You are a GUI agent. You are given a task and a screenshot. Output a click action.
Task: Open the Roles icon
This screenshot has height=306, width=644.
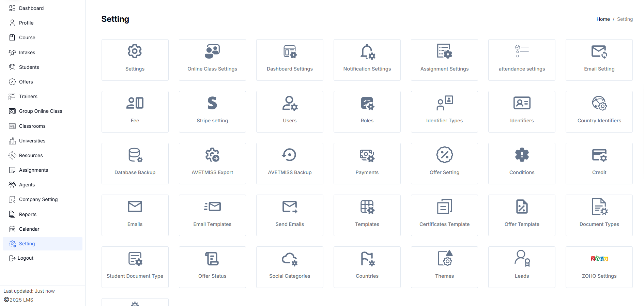(x=367, y=103)
